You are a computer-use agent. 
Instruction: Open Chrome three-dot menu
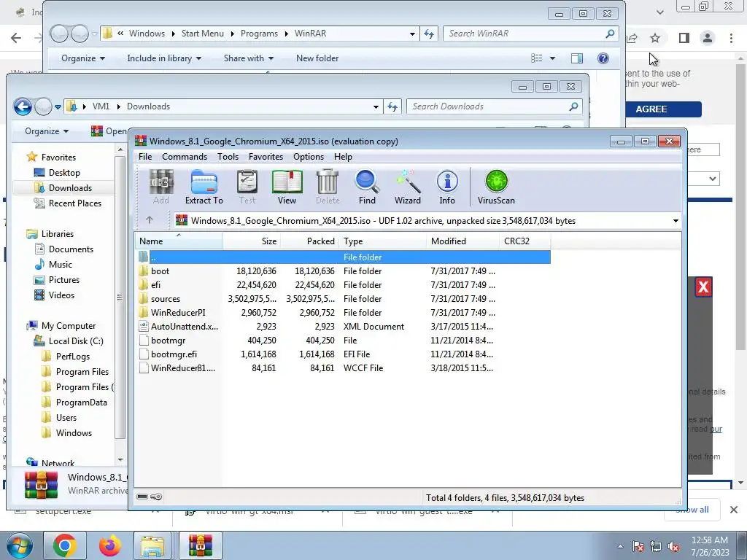click(731, 38)
